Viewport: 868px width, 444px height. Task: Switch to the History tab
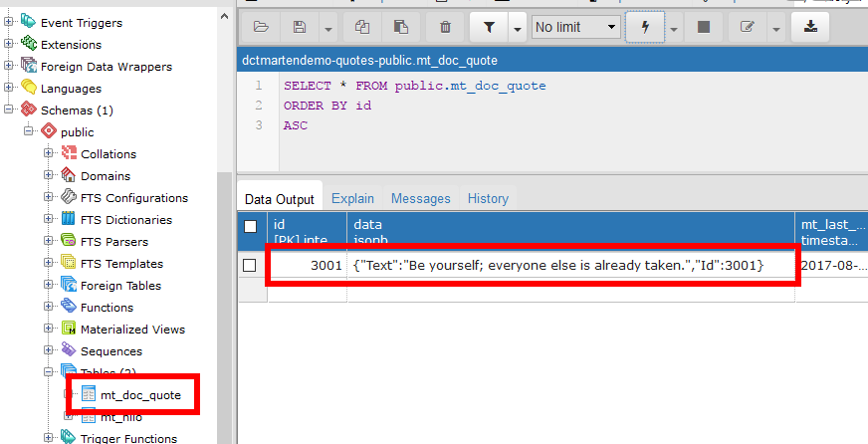click(x=488, y=198)
